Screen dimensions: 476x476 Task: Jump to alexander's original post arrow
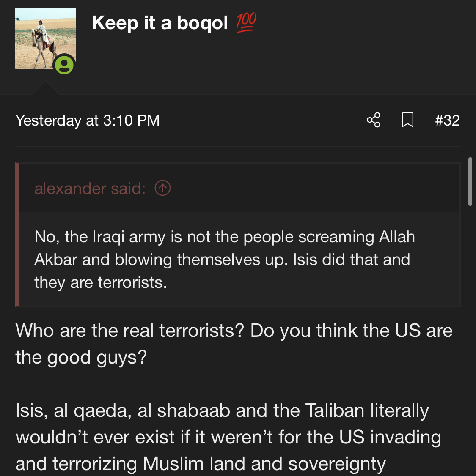163,188
